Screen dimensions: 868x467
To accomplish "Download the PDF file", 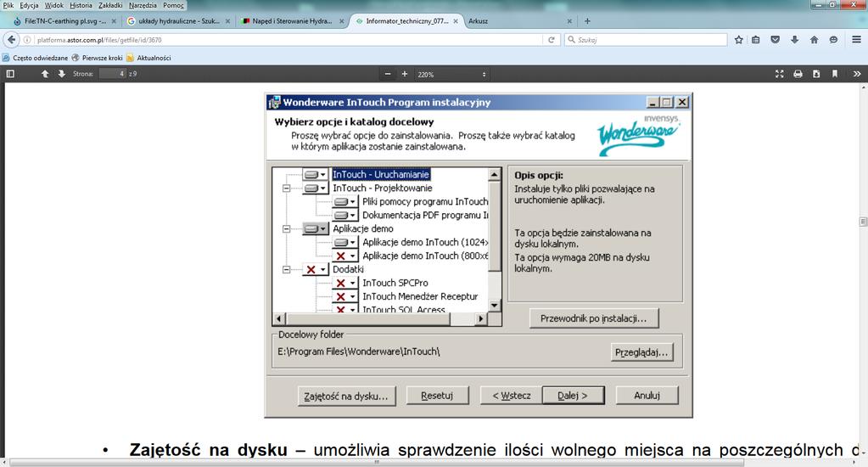I will (816, 74).
